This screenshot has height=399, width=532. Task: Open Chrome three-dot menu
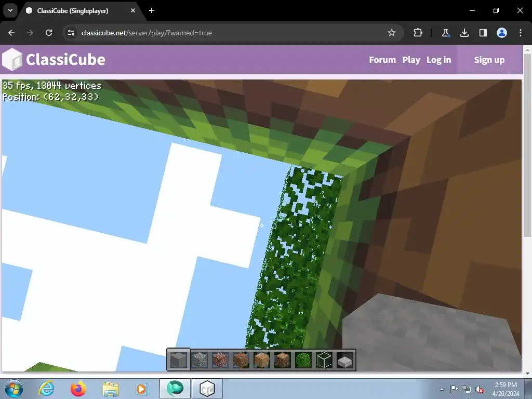[x=521, y=33]
